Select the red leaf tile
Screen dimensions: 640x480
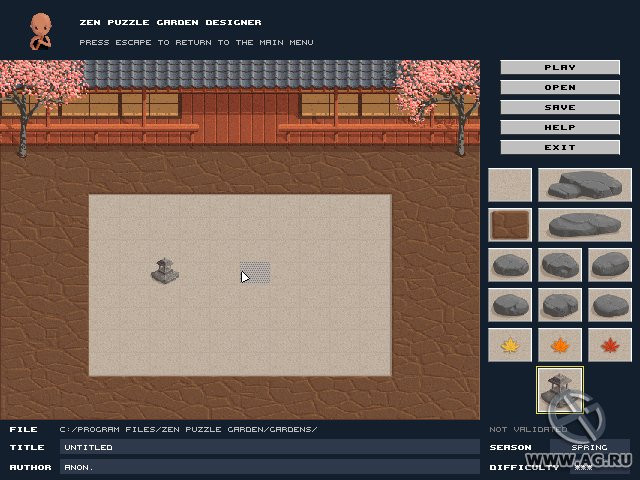pyautogui.click(x=610, y=345)
